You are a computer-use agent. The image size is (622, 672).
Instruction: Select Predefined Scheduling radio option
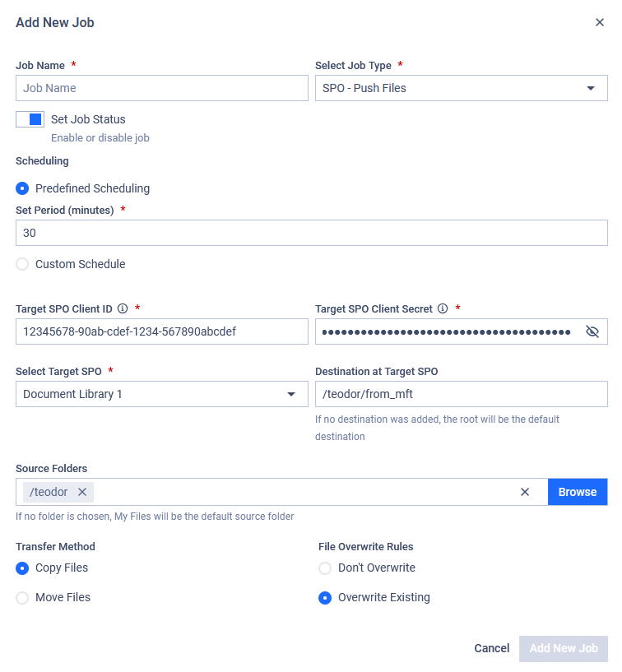coord(22,188)
